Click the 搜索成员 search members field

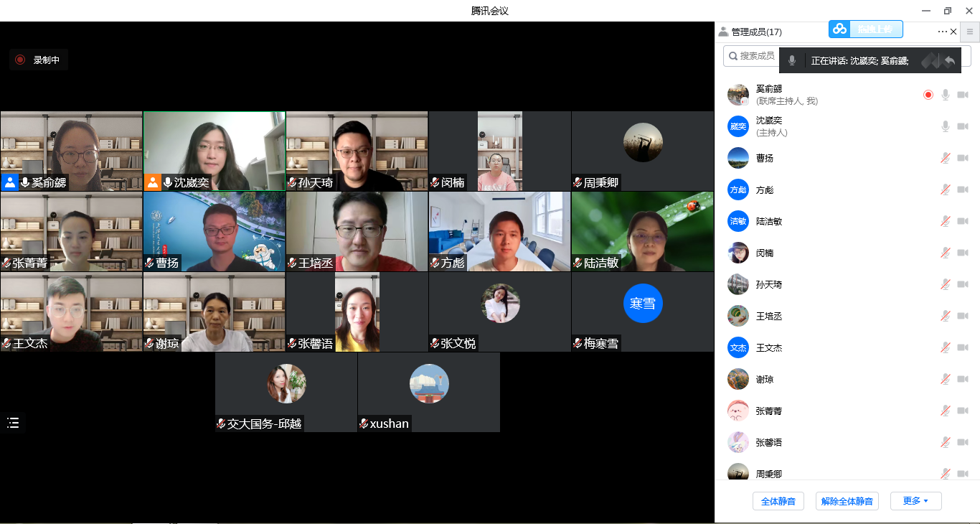click(753, 56)
